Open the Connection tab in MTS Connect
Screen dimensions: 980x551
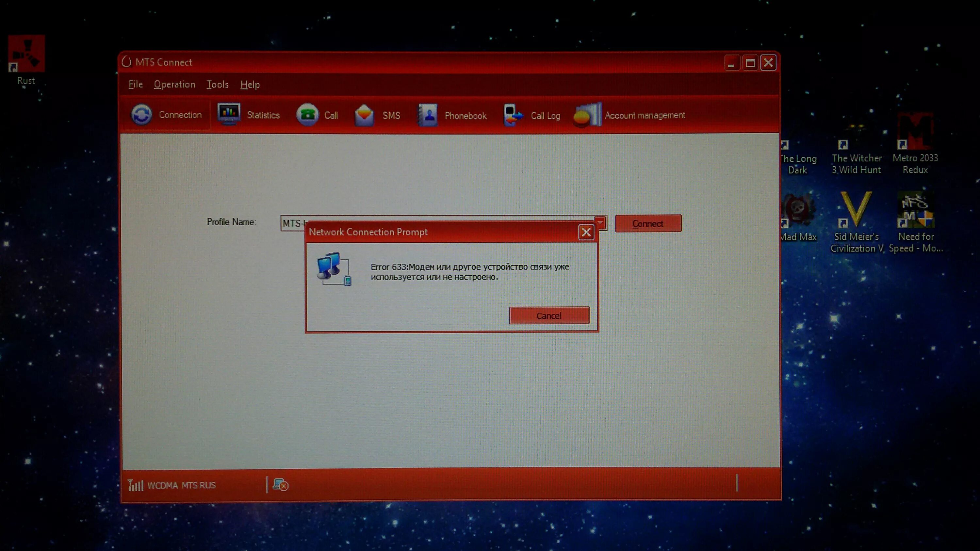(167, 114)
